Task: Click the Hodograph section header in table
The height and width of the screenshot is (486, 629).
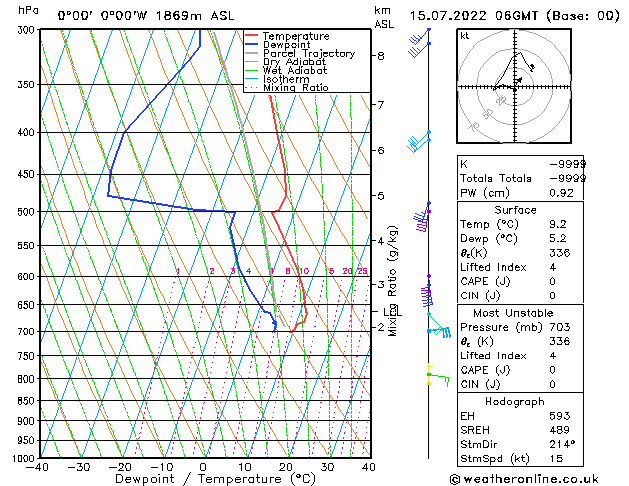Action: click(x=515, y=402)
